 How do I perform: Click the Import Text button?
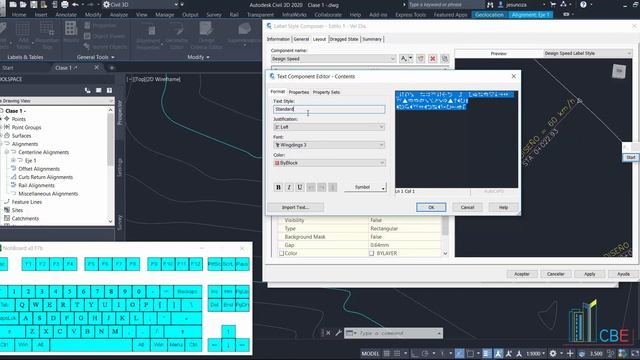click(296, 207)
